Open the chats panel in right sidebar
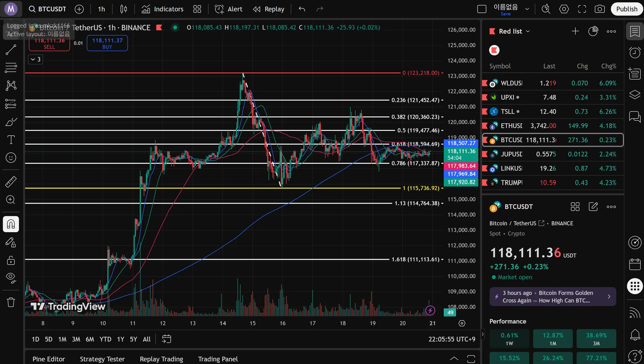The height and width of the screenshot is (364, 644). click(x=635, y=117)
